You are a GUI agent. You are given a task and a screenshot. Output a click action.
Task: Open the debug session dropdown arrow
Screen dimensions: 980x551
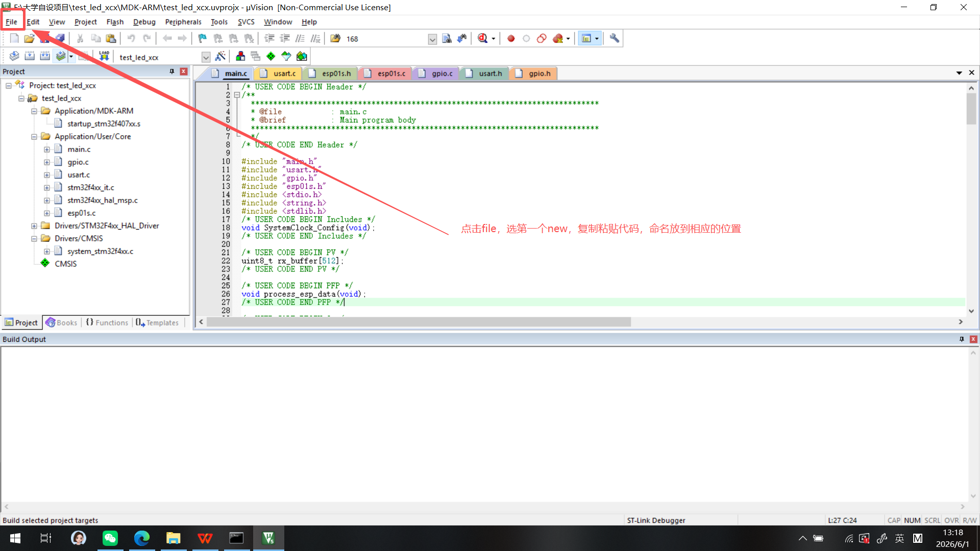pos(493,39)
